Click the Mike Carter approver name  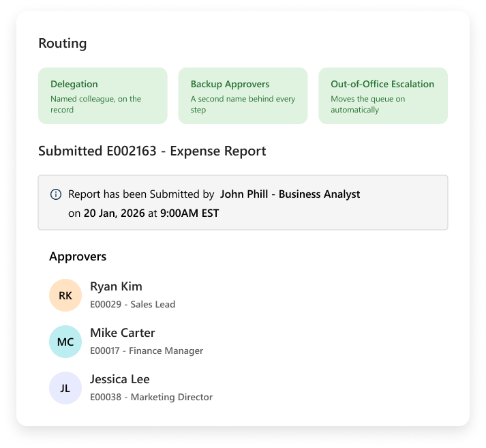tap(123, 333)
